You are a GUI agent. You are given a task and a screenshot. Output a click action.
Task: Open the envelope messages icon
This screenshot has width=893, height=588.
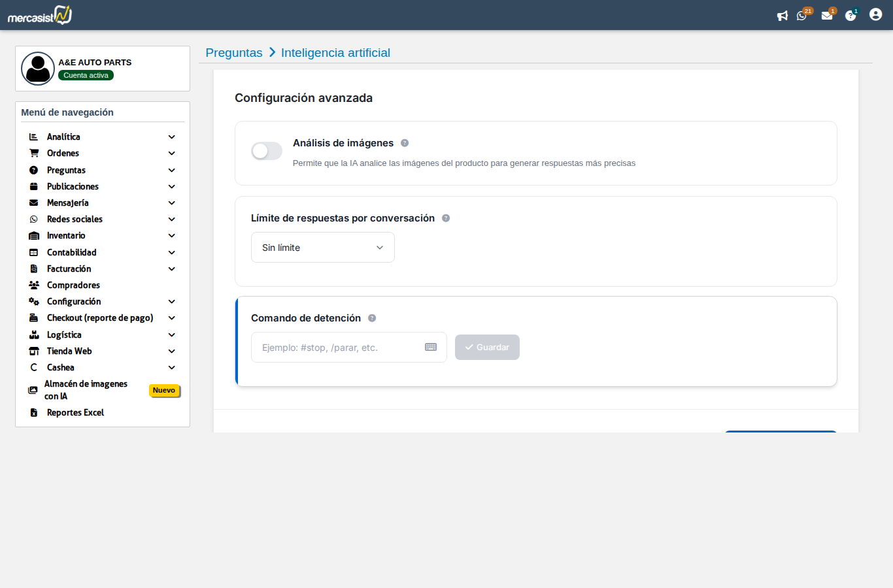pos(827,16)
